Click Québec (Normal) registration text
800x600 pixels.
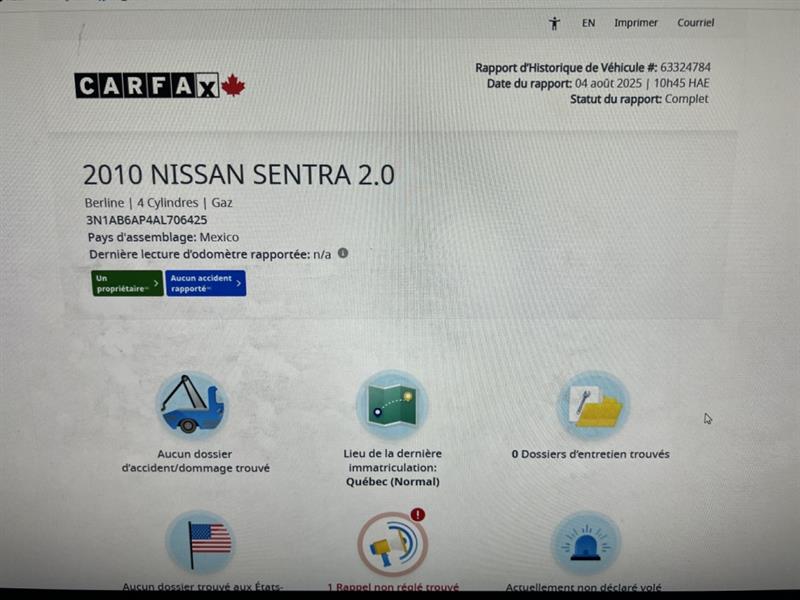pyautogui.click(x=392, y=482)
